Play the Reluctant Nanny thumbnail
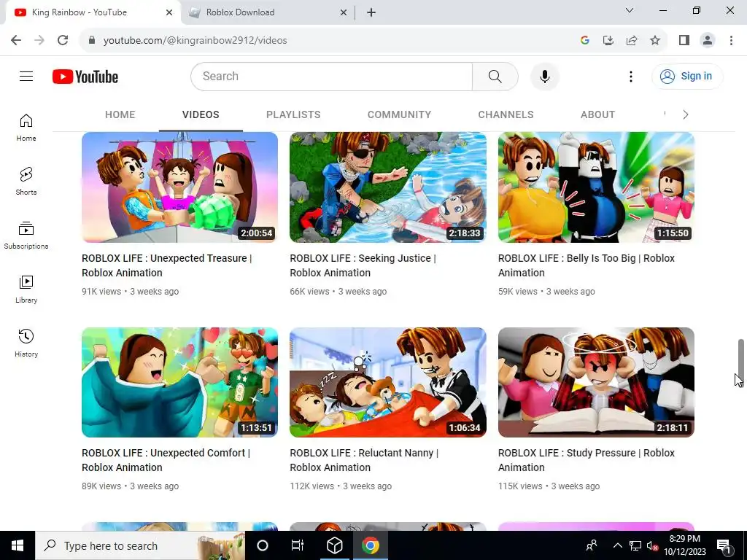The width and height of the screenshot is (747, 560). click(x=388, y=382)
